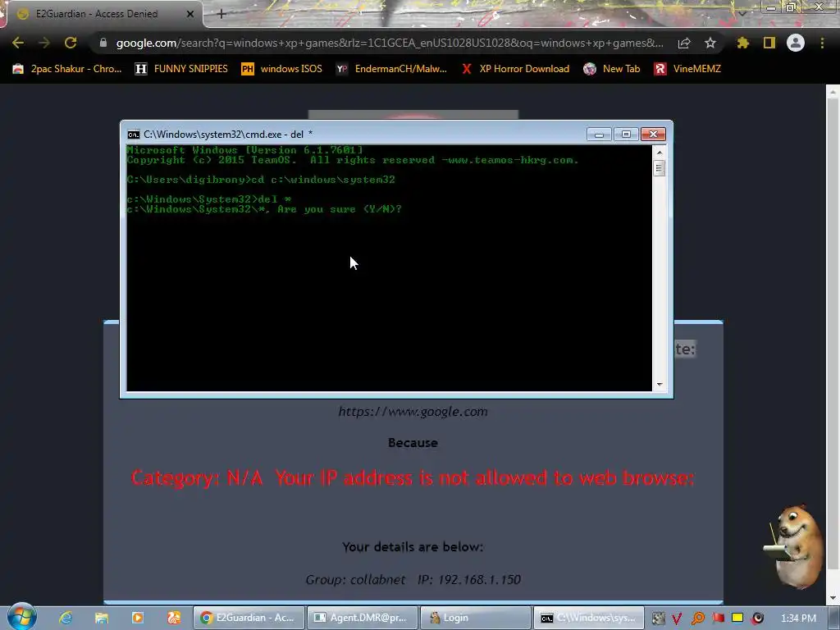840x630 pixels.
Task: Click the share page icon in the address bar
Action: tap(684, 43)
